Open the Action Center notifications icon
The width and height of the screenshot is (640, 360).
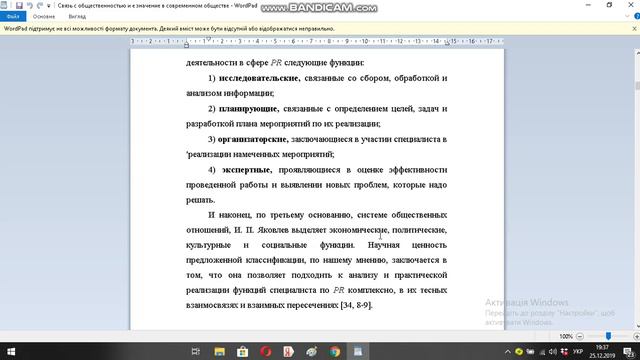(x=629, y=351)
